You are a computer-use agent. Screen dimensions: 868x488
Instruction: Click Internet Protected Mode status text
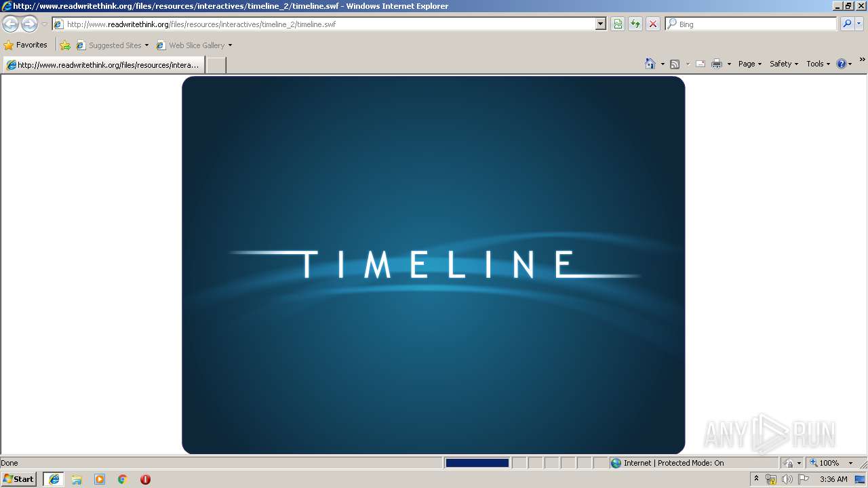point(674,463)
